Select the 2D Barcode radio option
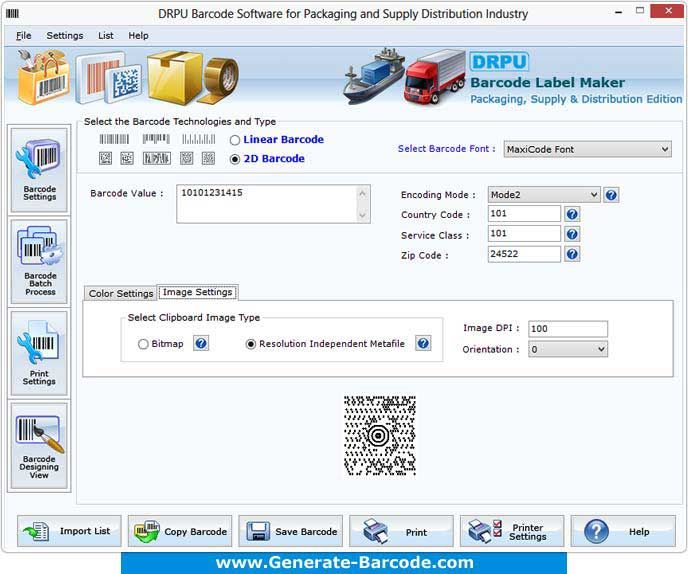This screenshot has width=688, height=574. coord(235,159)
